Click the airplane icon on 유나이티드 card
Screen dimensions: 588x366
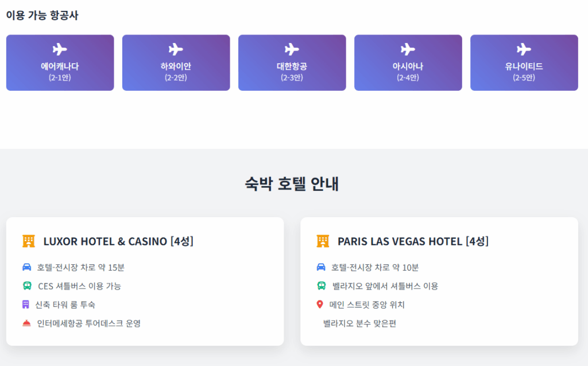pos(524,49)
